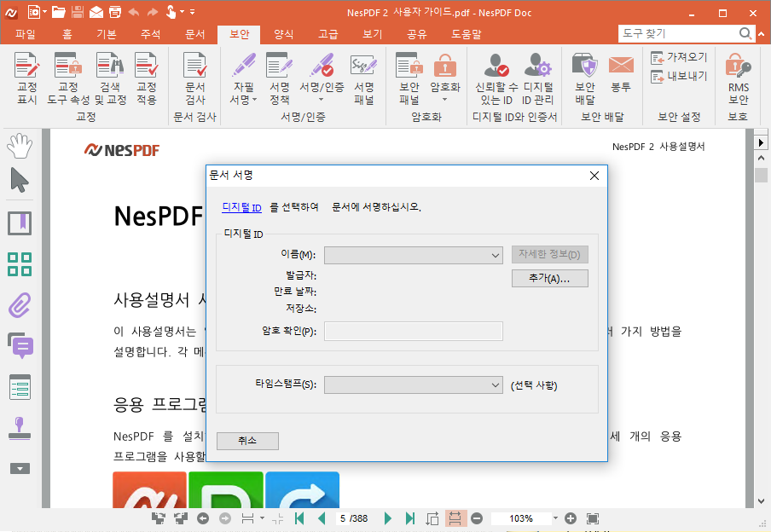
Task: Switch to the 공유 tab
Action: tap(416, 34)
